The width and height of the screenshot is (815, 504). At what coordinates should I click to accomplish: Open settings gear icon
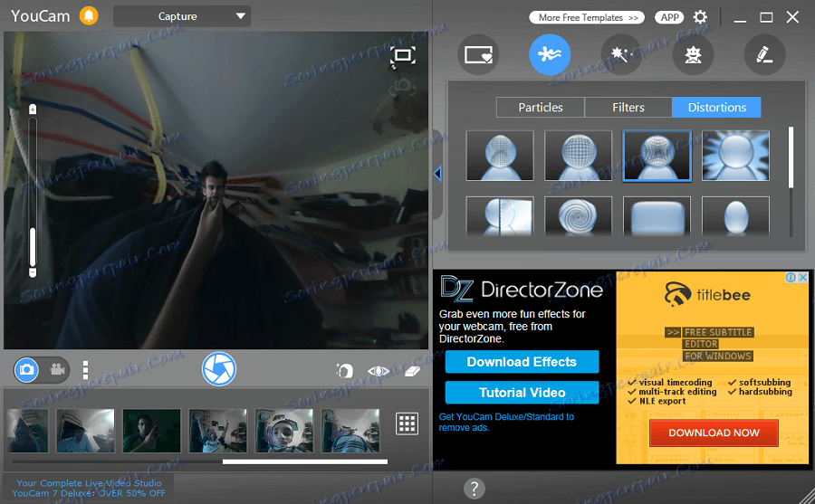point(700,17)
